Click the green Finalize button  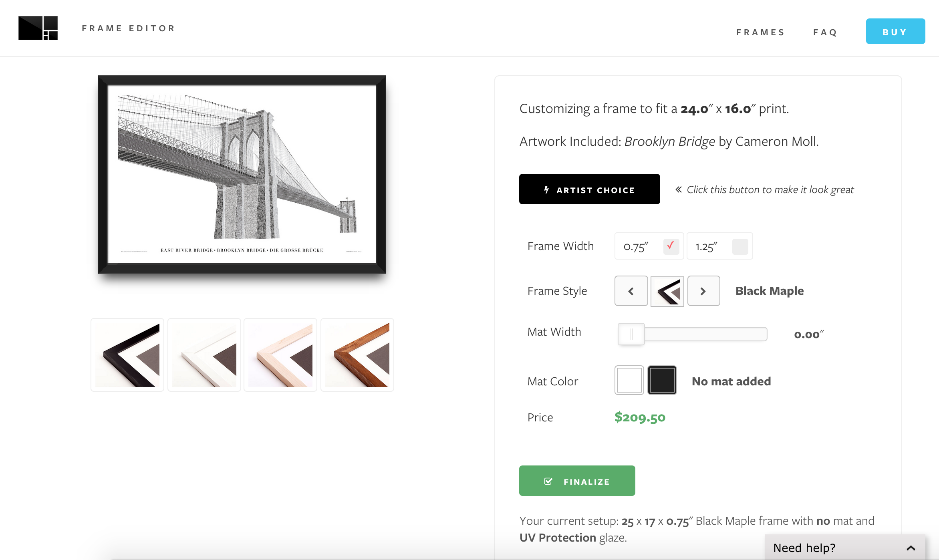pos(577,481)
